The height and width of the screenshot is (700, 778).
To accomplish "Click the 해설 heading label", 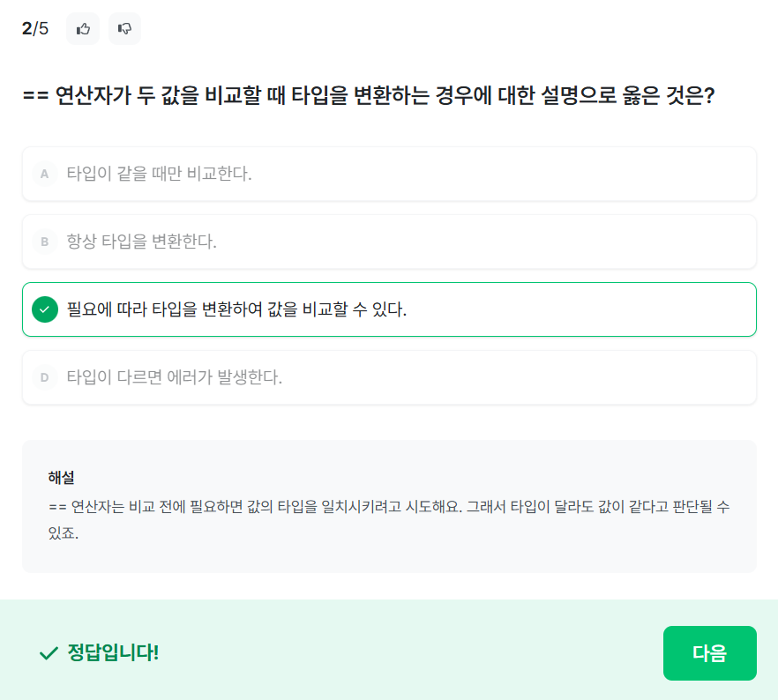I will [61, 478].
